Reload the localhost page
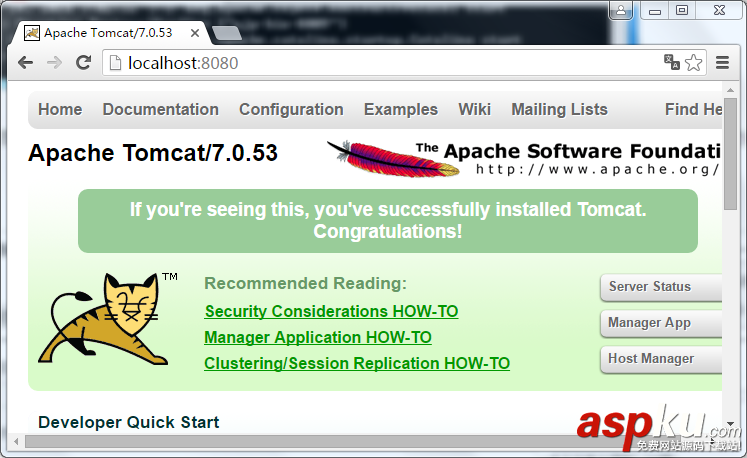 point(83,62)
